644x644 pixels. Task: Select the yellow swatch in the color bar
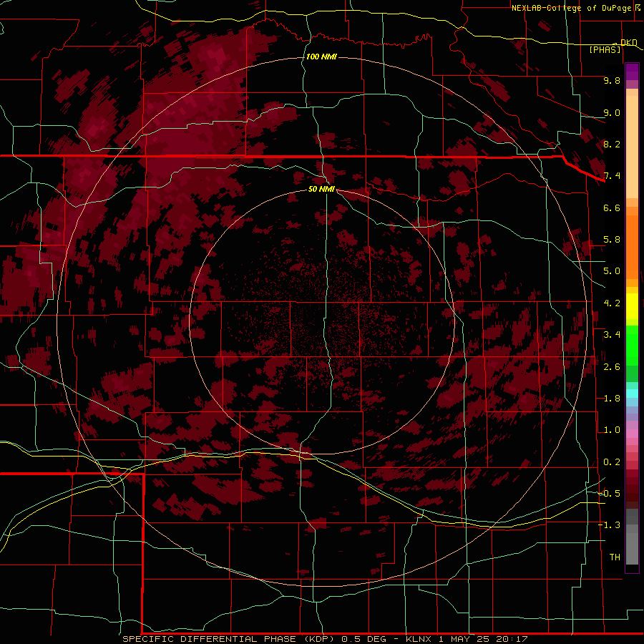(x=632, y=306)
